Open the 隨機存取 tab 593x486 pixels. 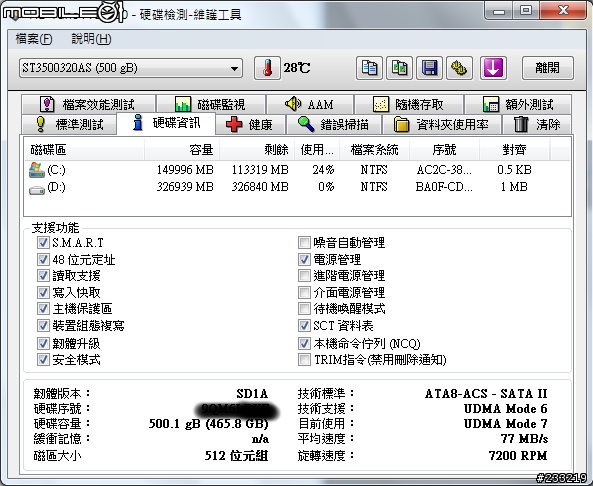click(x=409, y=104)
